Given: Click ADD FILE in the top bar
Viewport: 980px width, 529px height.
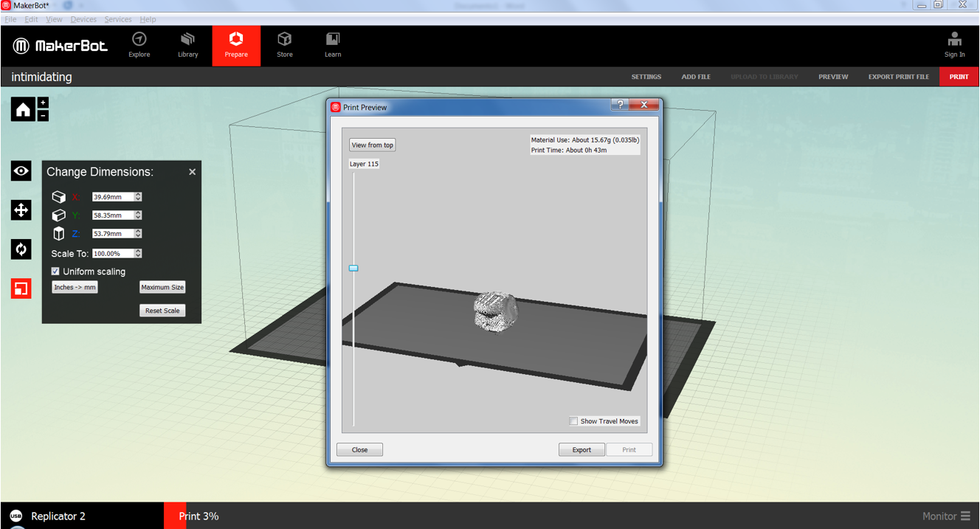Looking at the screenshot, I should (696, 77).
